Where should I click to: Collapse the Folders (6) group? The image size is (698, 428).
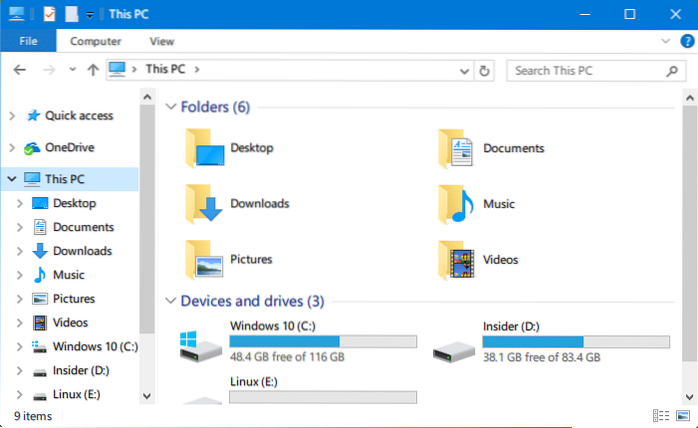(x=169, y=107)
